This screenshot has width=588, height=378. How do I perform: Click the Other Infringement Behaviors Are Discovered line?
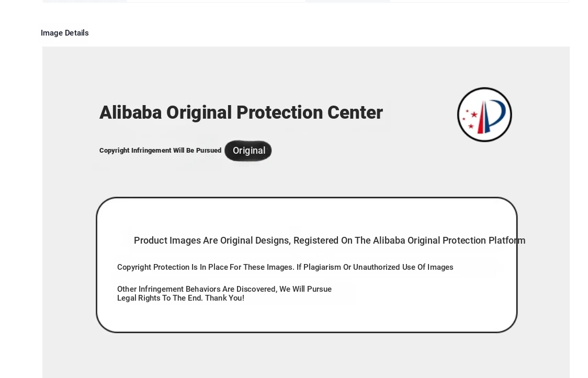point(224,289)
